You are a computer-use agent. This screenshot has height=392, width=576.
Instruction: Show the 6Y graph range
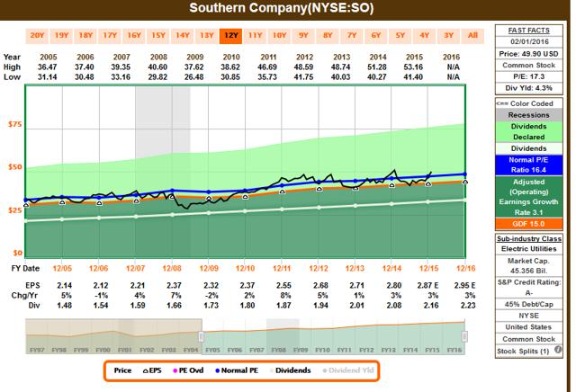tap(376, 36)
